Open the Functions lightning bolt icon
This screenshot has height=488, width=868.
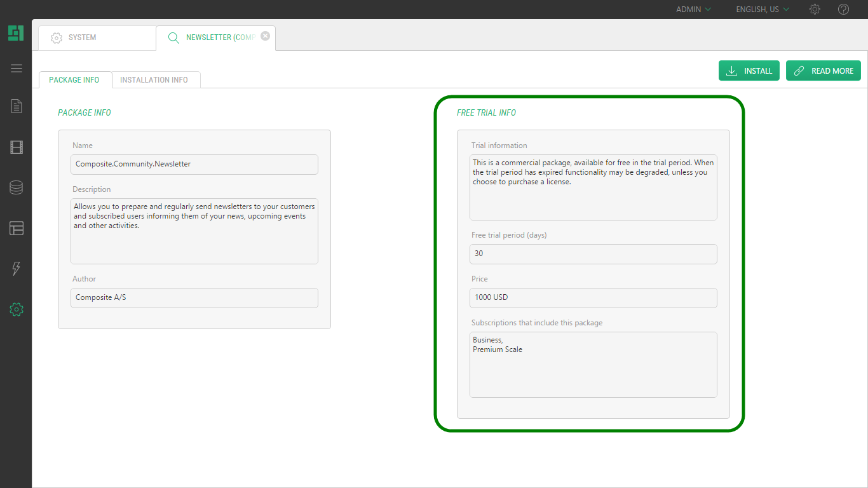[x=17, y=269]
